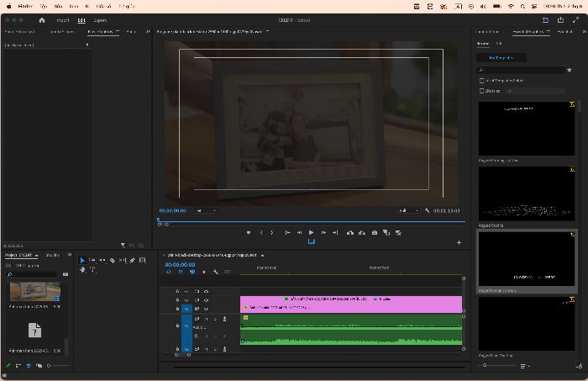Open the Finder menu in menu bar
This screenshot has height=381, width=588.
click(x=25, y=7)
